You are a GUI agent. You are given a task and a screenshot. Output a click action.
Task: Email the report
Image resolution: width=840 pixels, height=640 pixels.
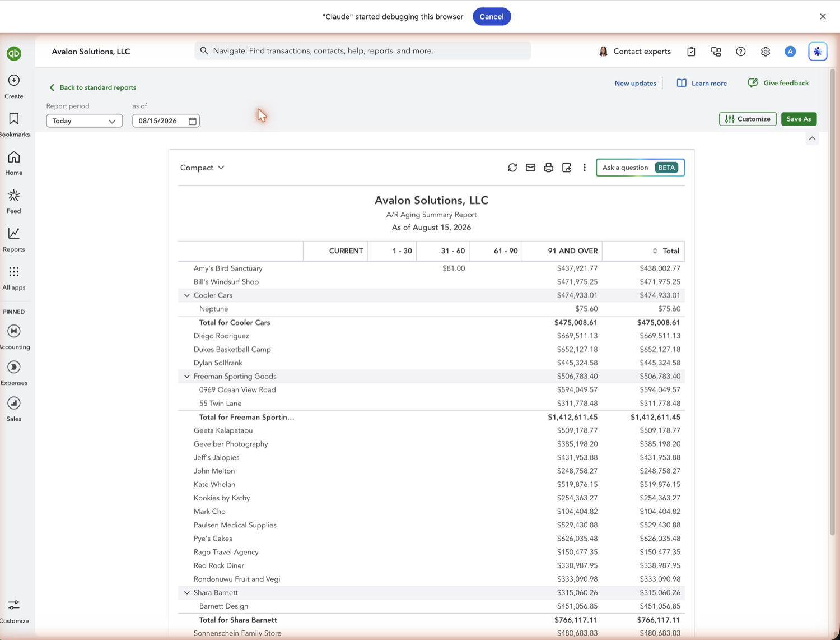pyautogui.click(x=530, y=168)
